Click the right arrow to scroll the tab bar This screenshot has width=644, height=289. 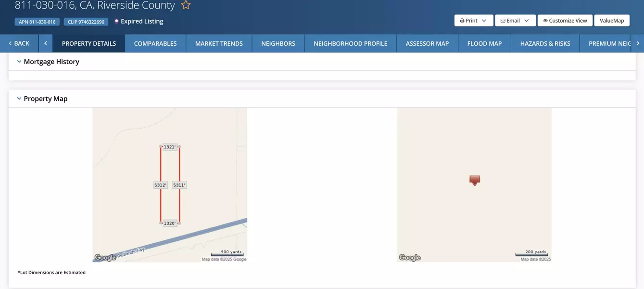(x=639, y=42)
